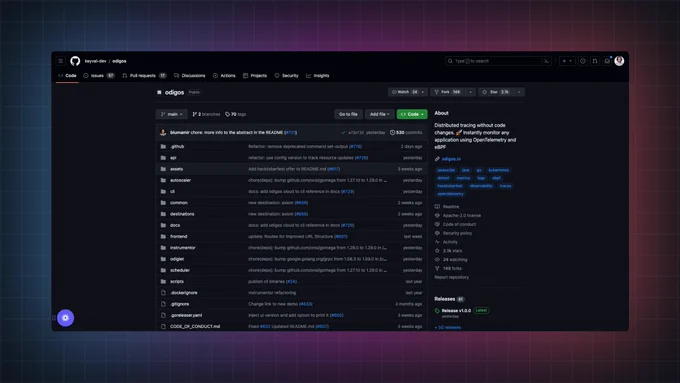680x383 pixels.
Task: Click the Report repository link
Action: [x=451, y=277]
